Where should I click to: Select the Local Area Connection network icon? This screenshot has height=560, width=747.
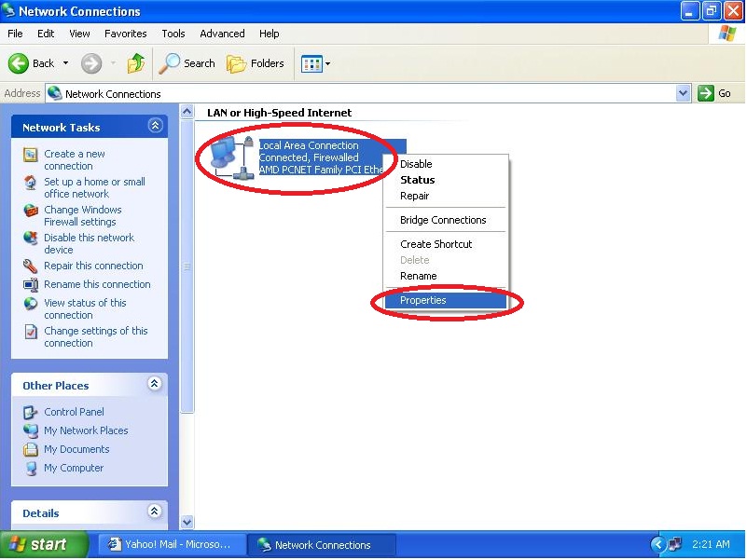(x=232, y=157)
